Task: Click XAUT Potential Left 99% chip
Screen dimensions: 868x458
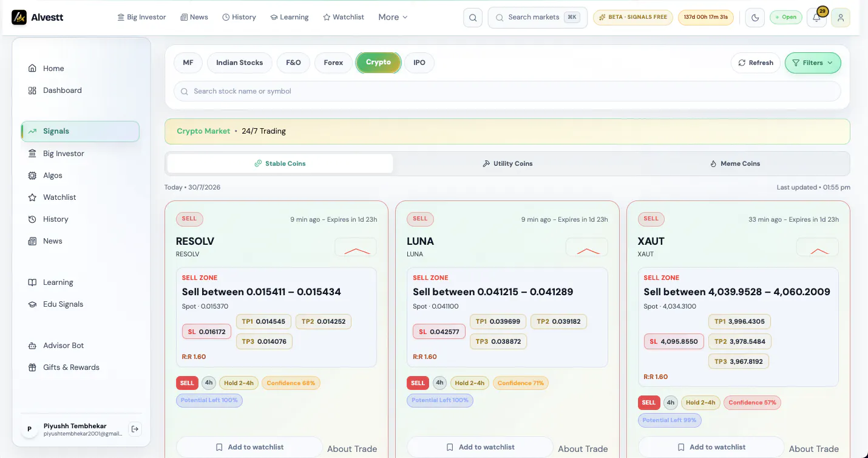Action: coord(670,420)
